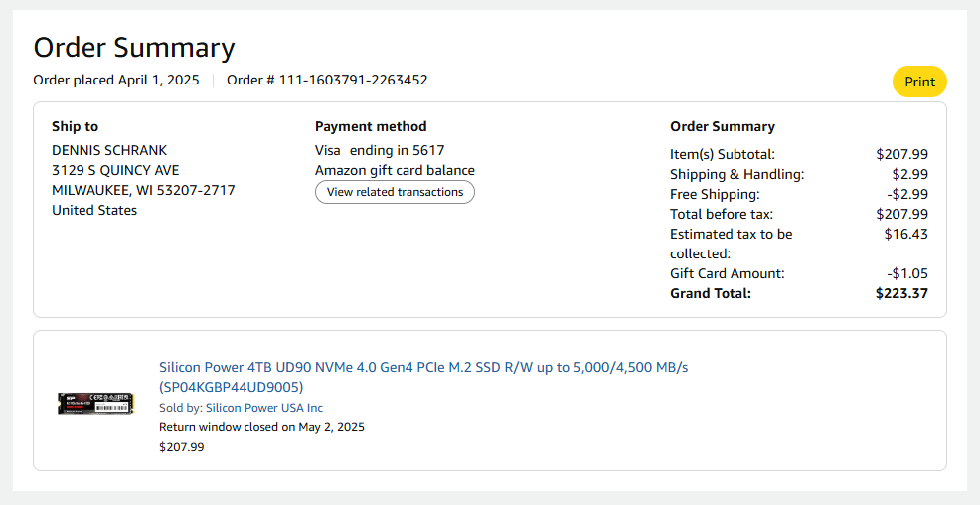The height and width of the screenshot is (505, 980).
Task: Click the SSD product thumbnail image
Action: pyautogui.click(x=95, y=403)
